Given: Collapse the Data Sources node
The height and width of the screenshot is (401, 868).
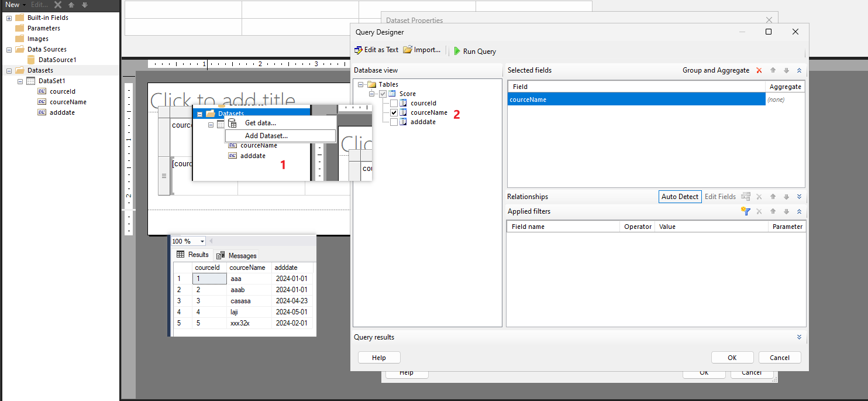Looking at the screenshot, I should click(x=9, y=49).
